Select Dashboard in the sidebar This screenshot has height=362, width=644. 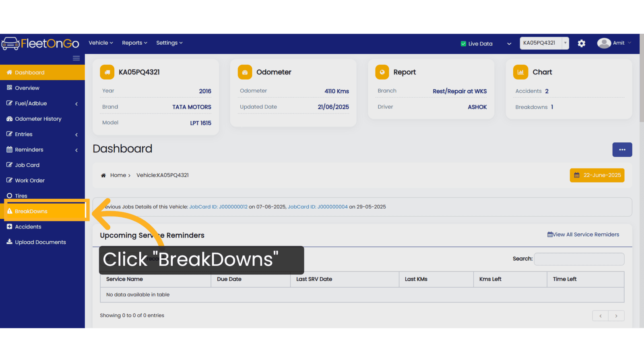pos(42,72)
